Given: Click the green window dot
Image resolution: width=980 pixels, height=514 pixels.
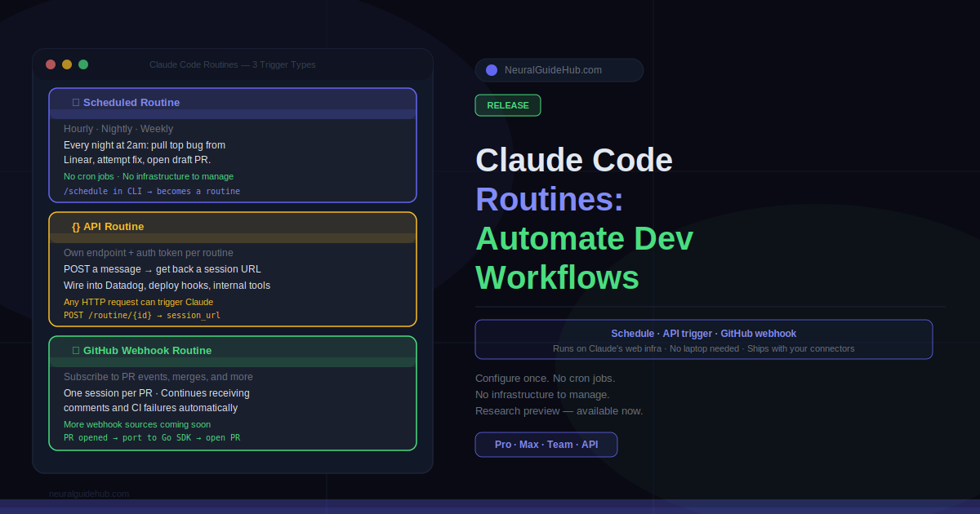Looking at the screenshot, I should [x=83, y=64].
